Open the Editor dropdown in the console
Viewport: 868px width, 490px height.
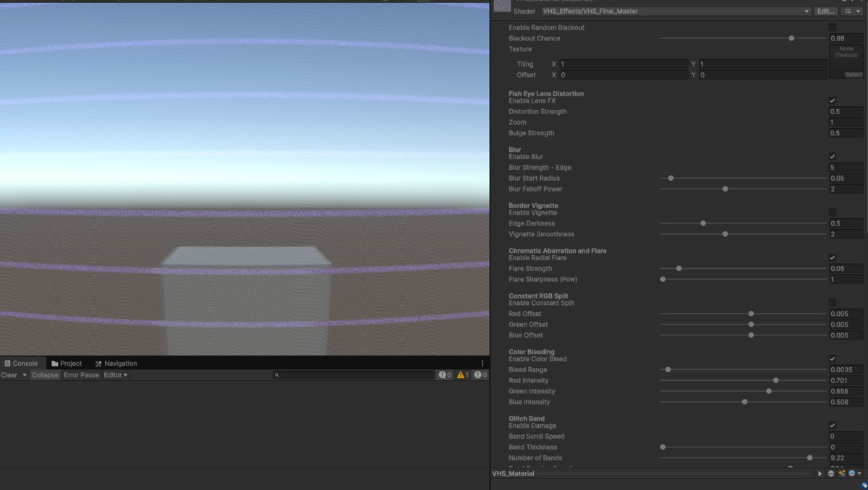(x=116, y=375)
